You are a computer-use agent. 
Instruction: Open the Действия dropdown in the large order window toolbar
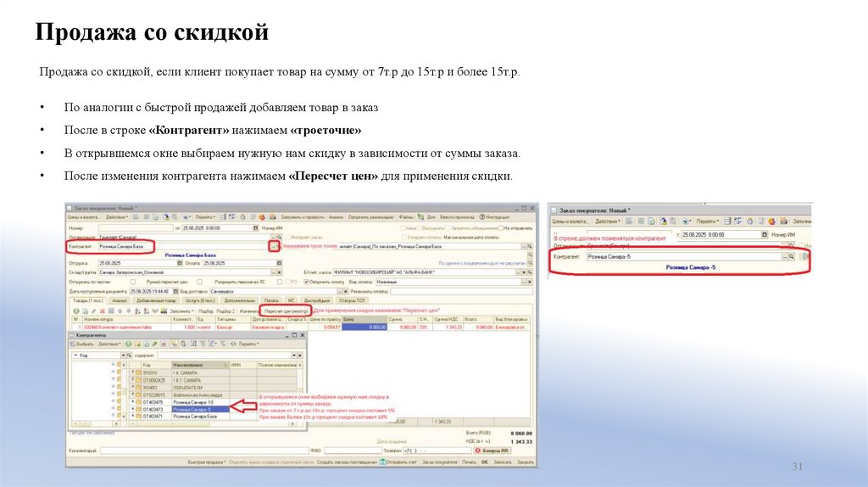click(117, 217)
